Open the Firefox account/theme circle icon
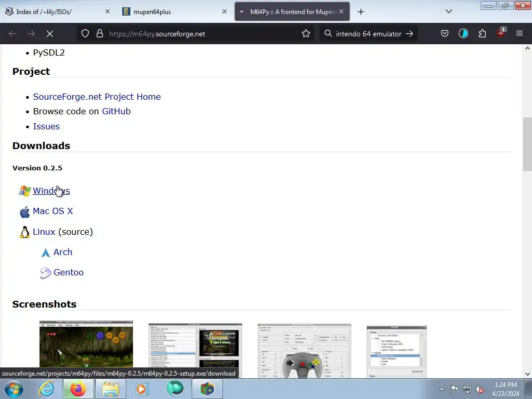Viewport: 532px width, 399px height. (463, 33)
